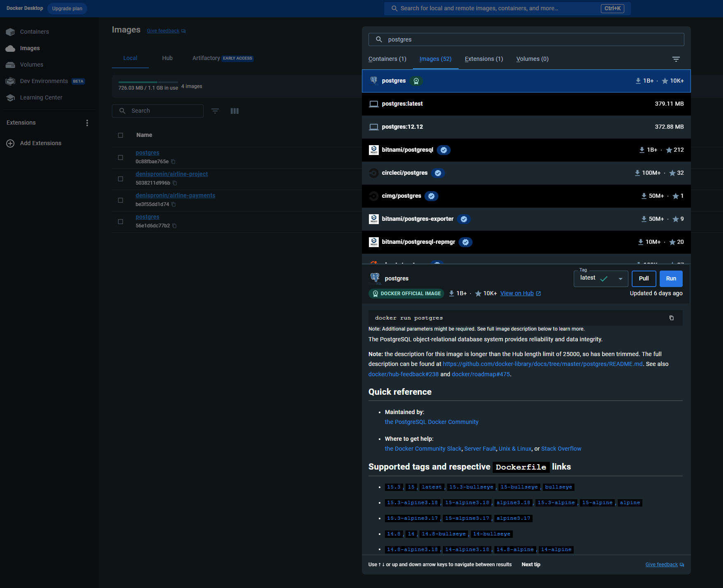Screen dimensions: 723x588
Task: Open the Learning Center icon in sidebar
Action: (10, 98)
